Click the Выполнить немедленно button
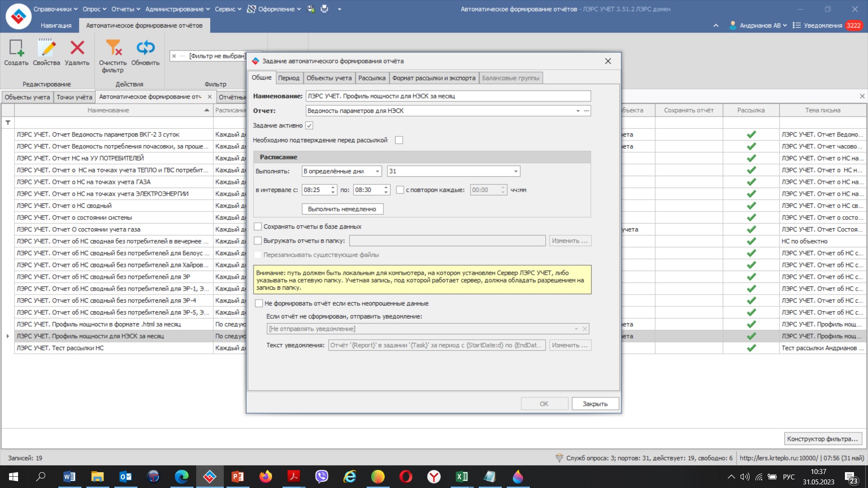The width and height of the screenshot is (868, 488). tap(342, 209)
